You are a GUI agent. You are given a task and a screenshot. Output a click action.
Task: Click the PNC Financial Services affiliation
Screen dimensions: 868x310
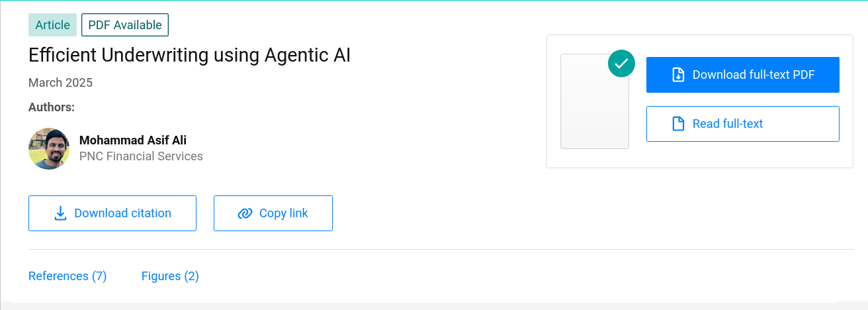click(141, 156)
